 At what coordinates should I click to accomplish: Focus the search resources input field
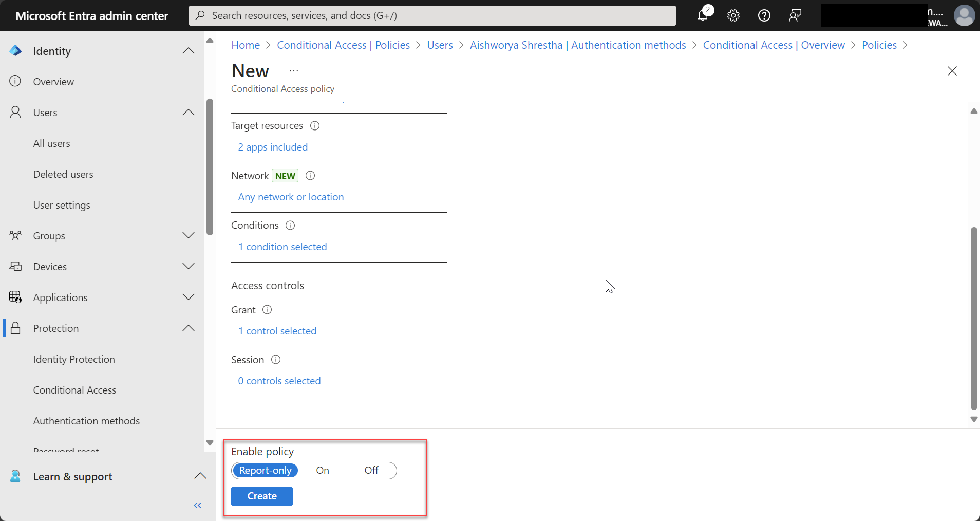pyautogui.click(x=432, y=15)
